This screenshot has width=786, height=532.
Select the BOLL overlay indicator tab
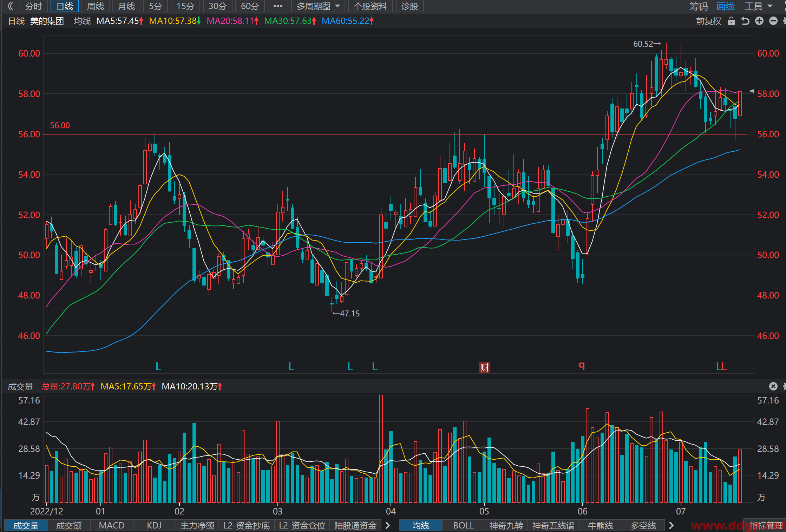[x=463, y=525]
